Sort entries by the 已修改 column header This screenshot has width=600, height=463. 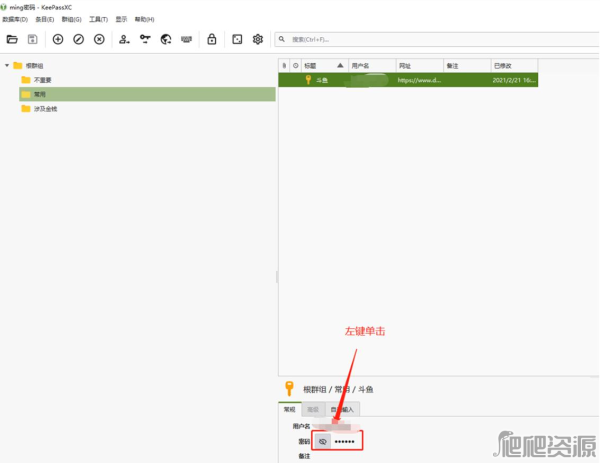pos(505,65)
